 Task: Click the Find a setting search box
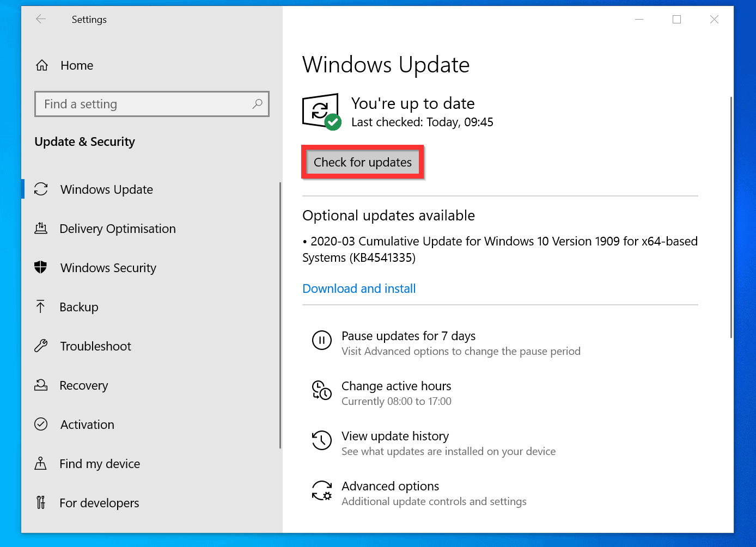(144, 104)
